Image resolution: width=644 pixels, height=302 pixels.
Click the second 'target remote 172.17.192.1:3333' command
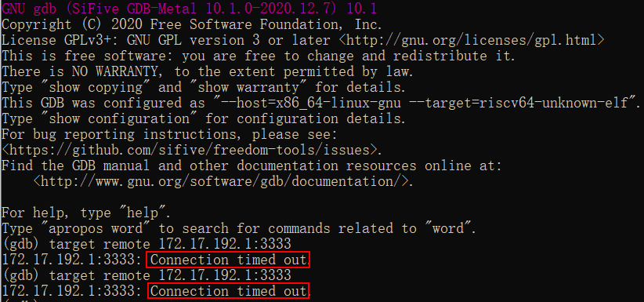coord(170,275)
